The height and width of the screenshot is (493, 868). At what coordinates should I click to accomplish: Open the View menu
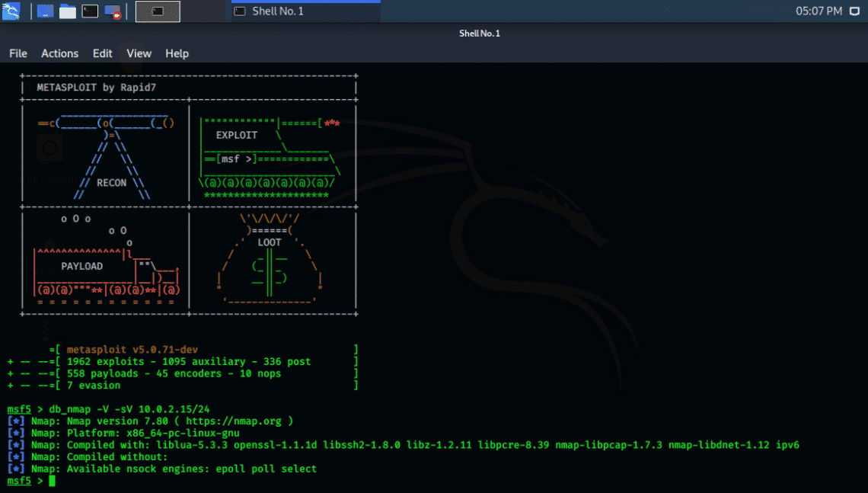pos(139,53)
